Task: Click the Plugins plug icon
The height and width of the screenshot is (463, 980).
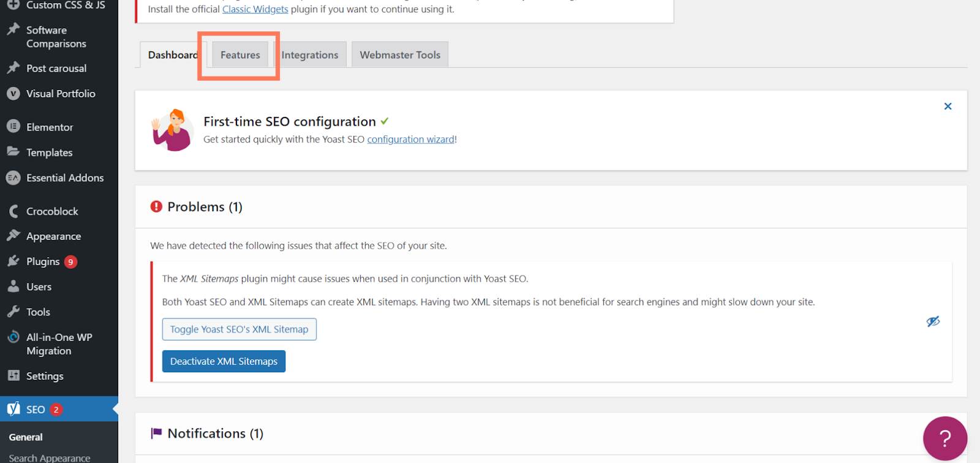Action: click(x=13, y=262)
